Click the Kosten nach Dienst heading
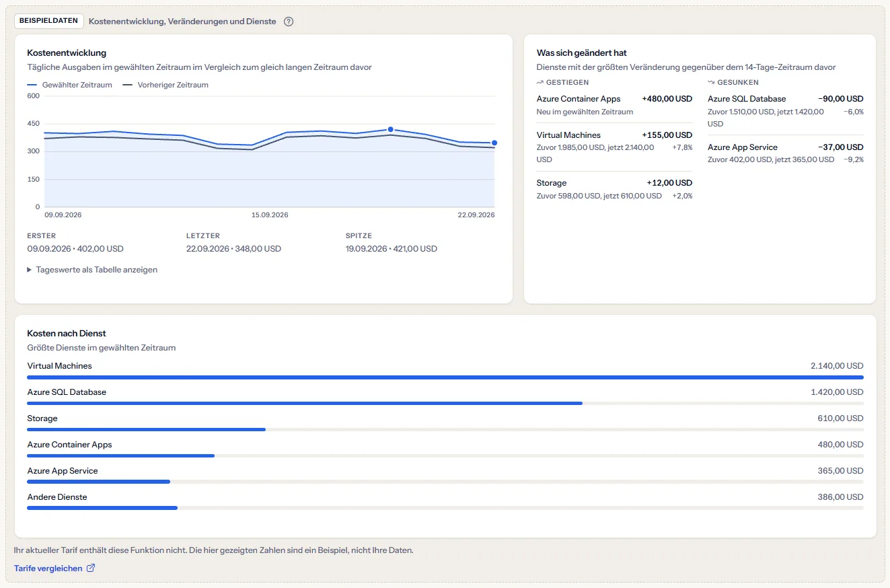Screen dimensions: 890x588 [67, 333]
